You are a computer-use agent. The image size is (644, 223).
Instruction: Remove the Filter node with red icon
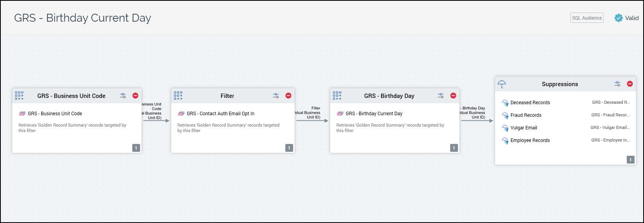tap(288, 96)
